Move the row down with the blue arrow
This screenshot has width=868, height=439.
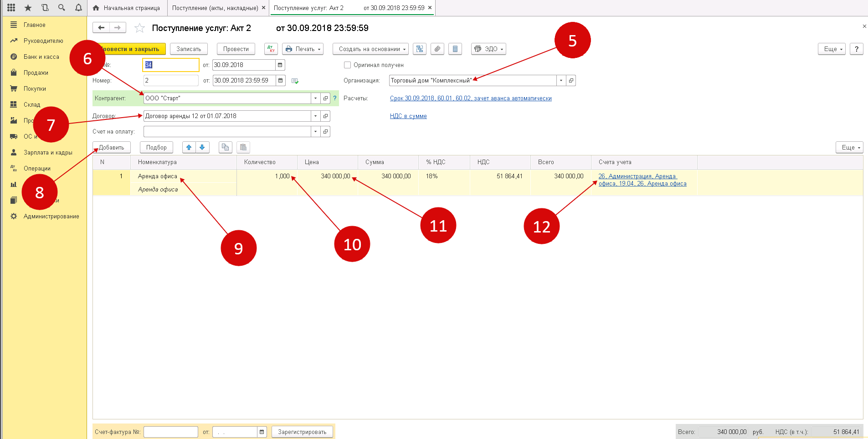(202, 147)
